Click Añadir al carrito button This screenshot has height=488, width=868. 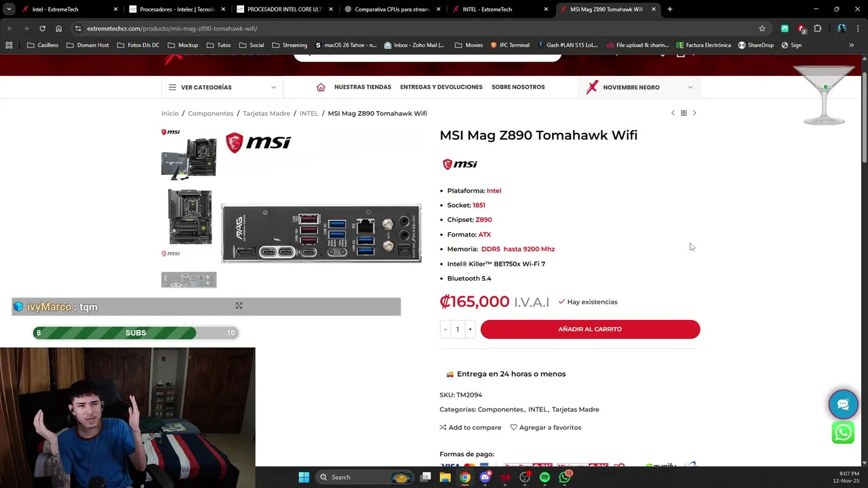[590, 329]
